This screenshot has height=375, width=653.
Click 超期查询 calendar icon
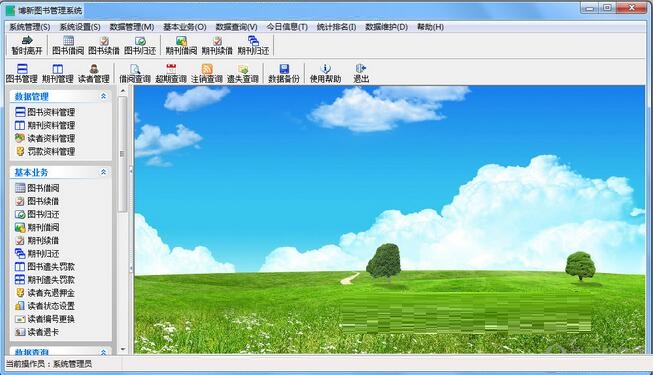click(171, 73)
